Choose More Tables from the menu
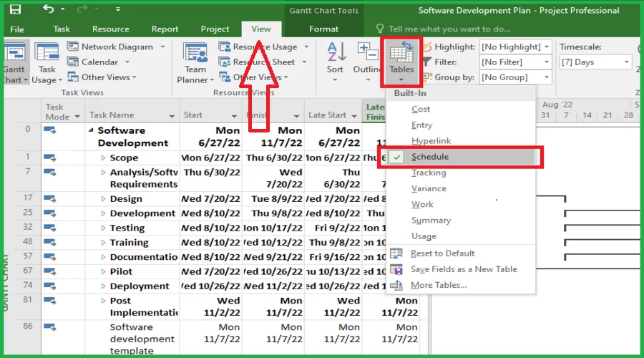Screen dimensions: 644x358 coord(438,285)
